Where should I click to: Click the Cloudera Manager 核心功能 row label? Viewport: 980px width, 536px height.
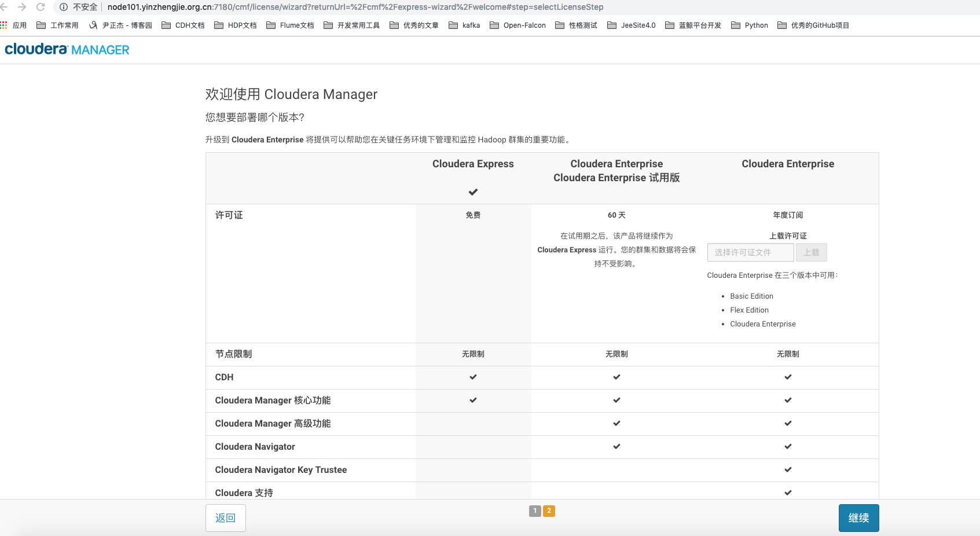pos(273,401)
